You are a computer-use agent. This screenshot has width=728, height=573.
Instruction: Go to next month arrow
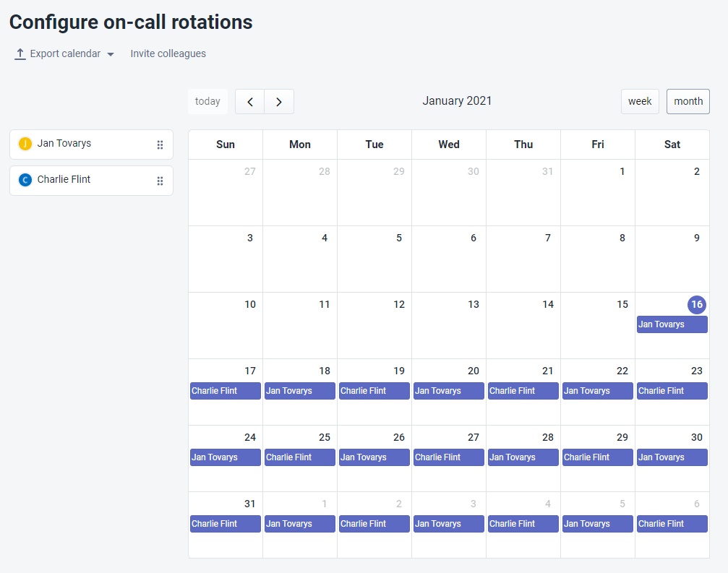[x=279, y=102]
